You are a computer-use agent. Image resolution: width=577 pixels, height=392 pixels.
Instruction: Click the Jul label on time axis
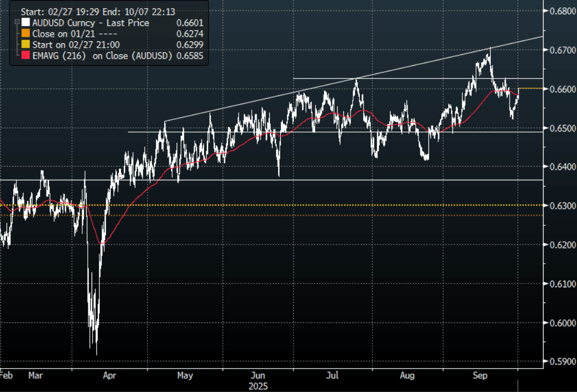[333, 376]
